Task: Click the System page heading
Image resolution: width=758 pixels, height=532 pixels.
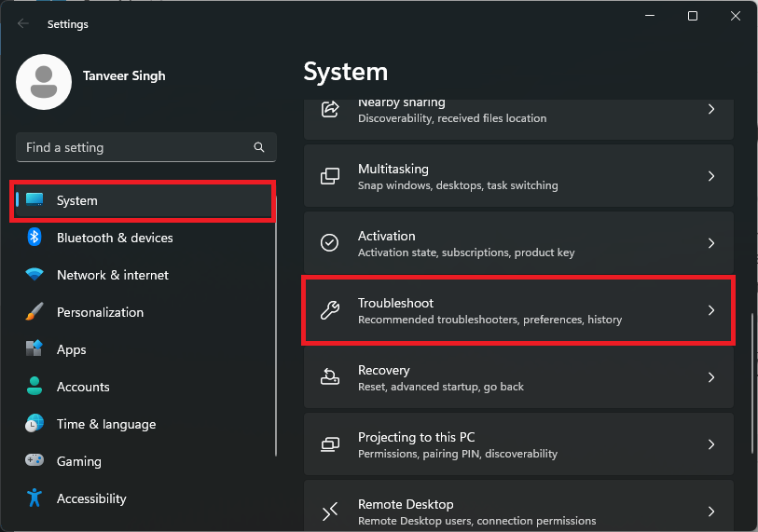Action: (346, 72)
